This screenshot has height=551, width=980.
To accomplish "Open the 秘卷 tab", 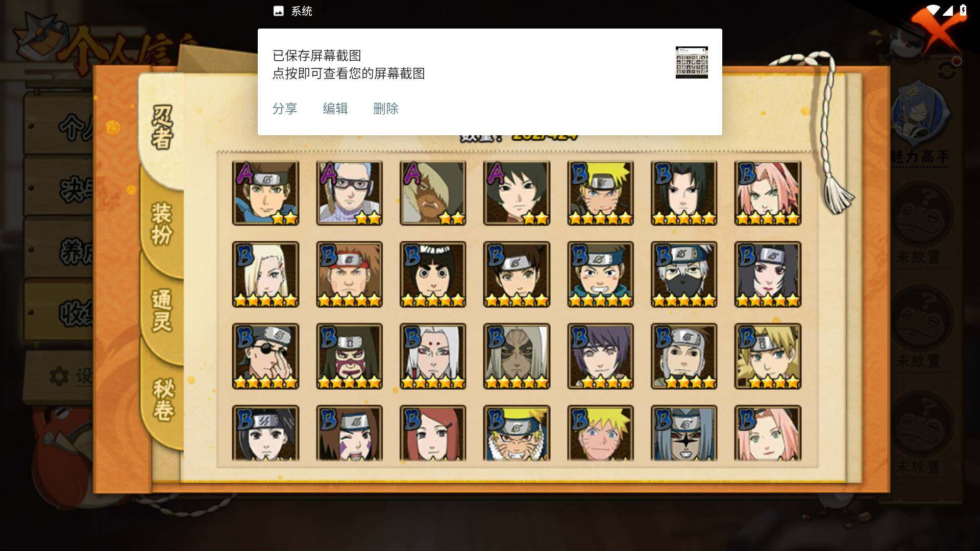I will (163, 399).
